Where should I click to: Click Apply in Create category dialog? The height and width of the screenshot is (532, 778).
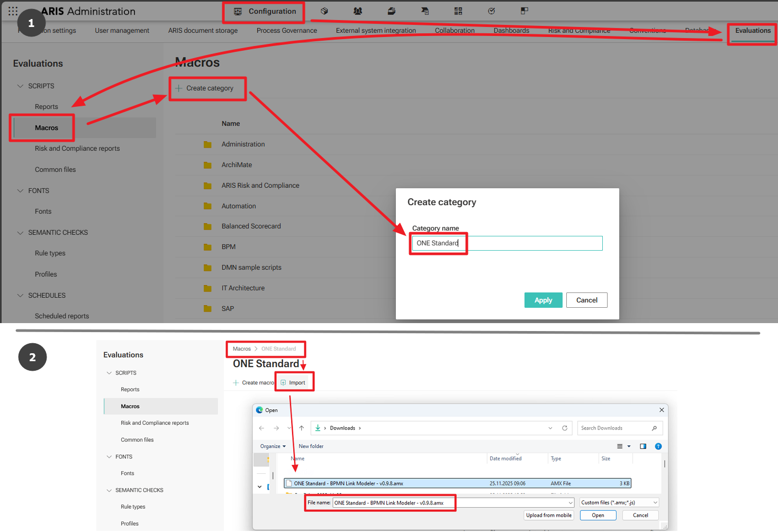543,300
